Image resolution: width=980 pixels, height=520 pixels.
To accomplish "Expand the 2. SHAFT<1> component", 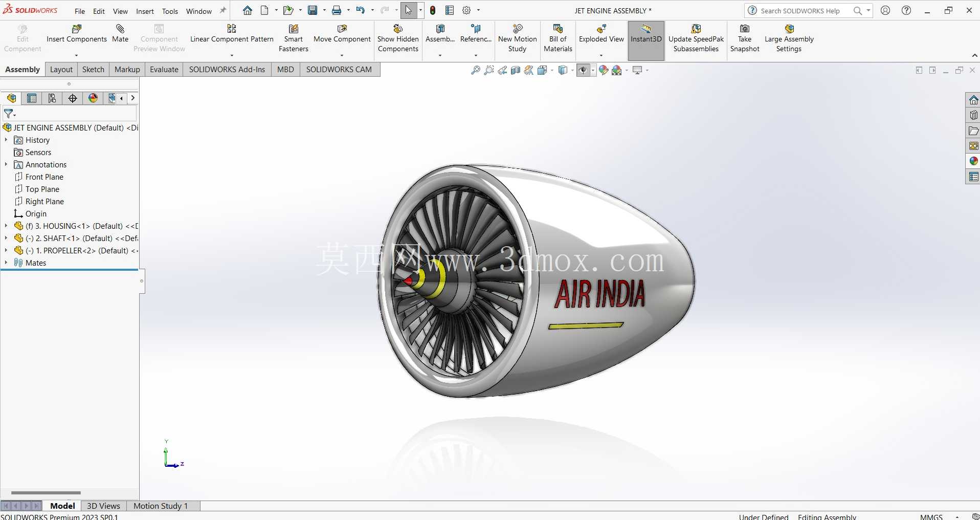I will coord(6,238).
